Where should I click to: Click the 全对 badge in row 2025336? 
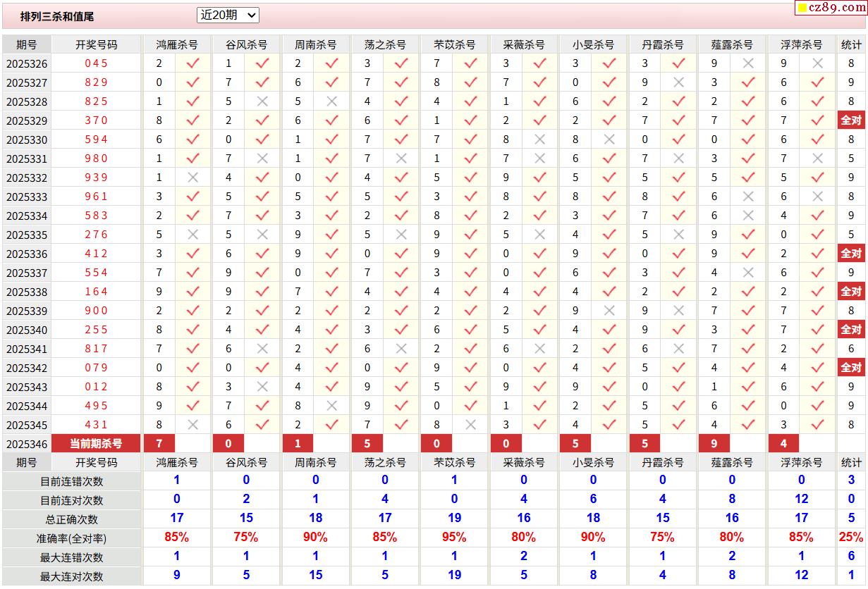[x=851, y=253]
